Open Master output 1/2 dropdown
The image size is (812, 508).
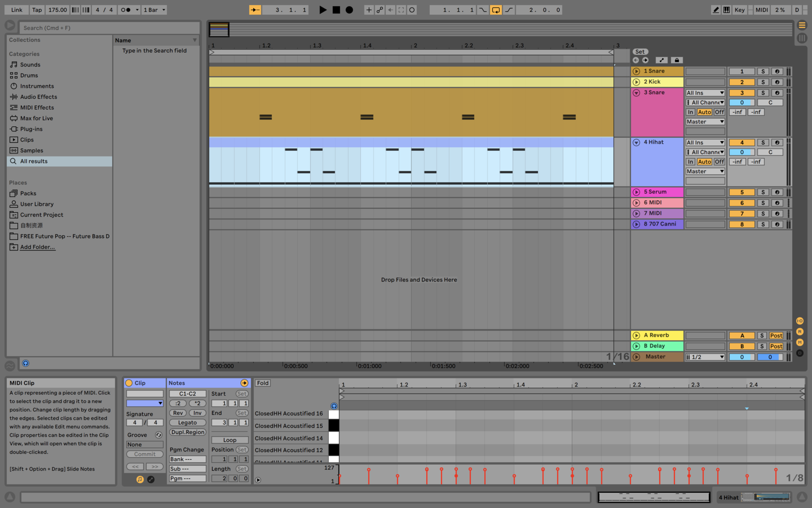click(x=705, y=357)
